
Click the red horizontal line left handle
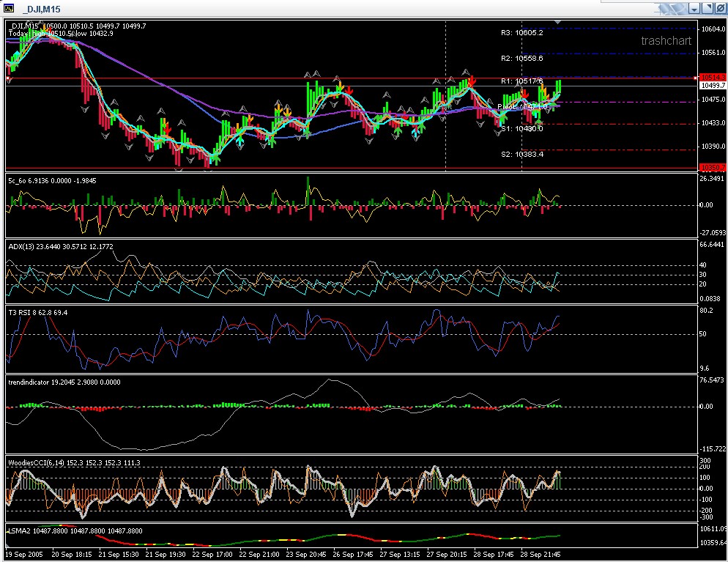click(8, 78)
